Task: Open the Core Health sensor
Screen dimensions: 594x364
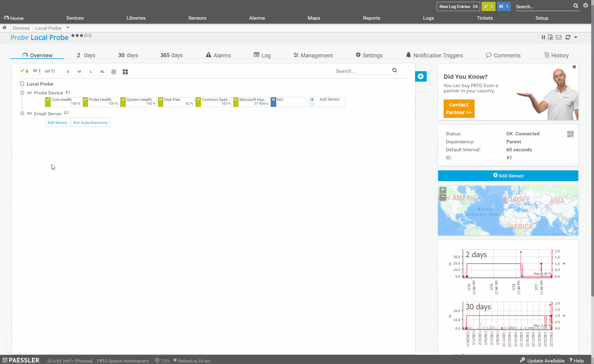Action: point(63,102)
